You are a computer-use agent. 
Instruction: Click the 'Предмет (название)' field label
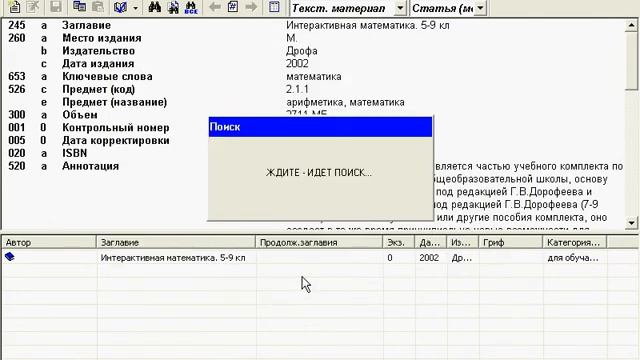[114, 102]
